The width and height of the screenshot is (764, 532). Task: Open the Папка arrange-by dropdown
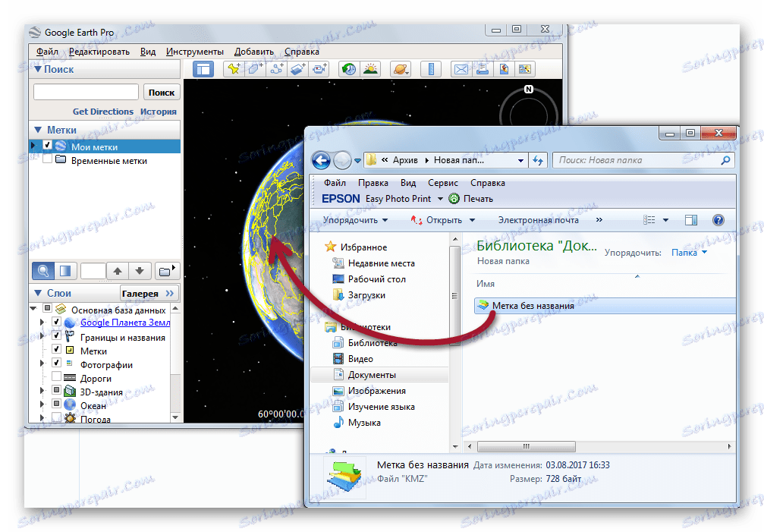tap(690, 253)
